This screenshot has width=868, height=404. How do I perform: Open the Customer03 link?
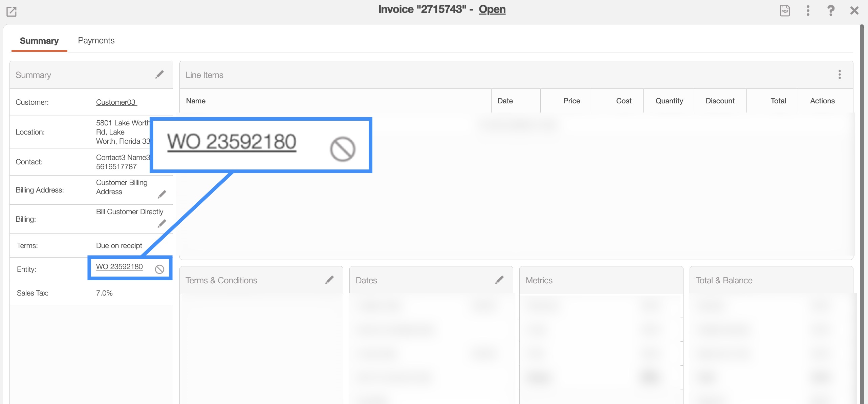pyautogui.click(x=116, y=102)
